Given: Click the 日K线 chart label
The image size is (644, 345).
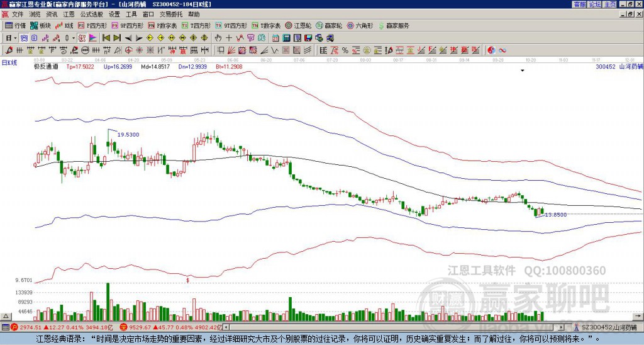Looking at the screenshot, I should pos(9,62).
